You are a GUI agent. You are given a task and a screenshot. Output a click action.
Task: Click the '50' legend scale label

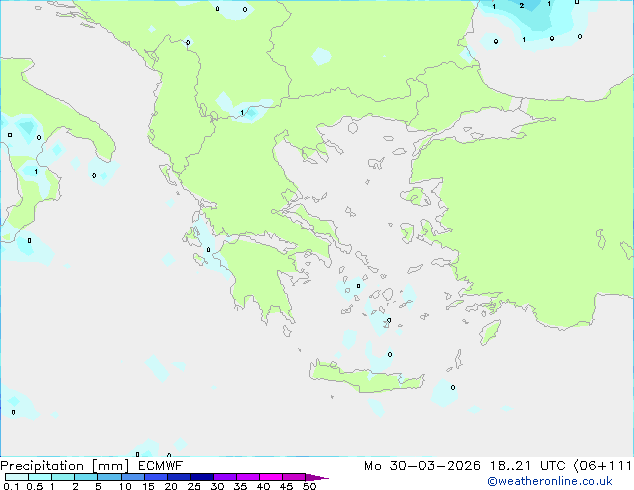click(309, 486)
